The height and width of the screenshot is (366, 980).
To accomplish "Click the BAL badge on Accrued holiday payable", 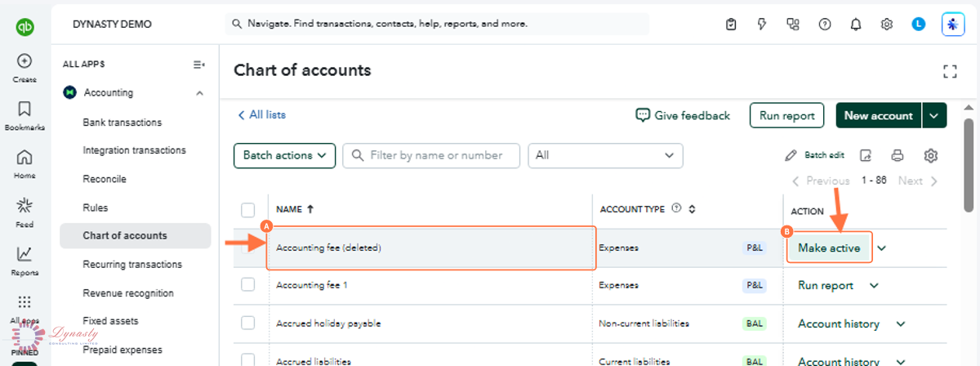I will tap(755, 324).
